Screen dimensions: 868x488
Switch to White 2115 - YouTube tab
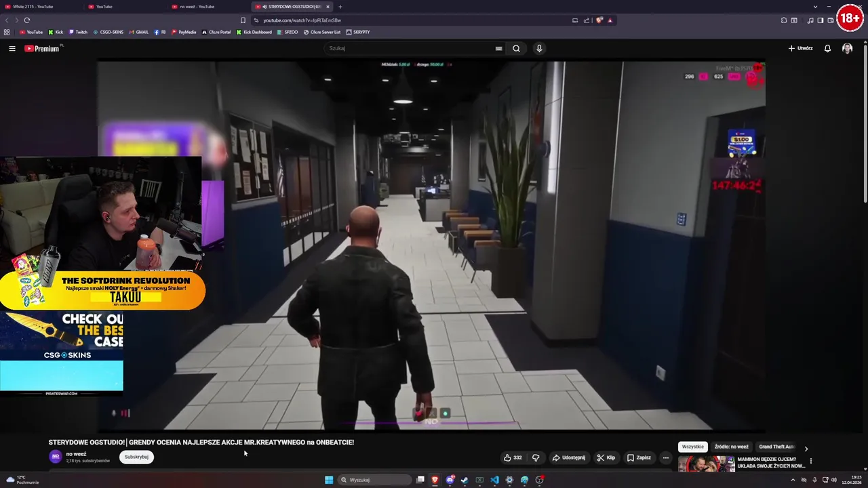[x=42, y=7]
